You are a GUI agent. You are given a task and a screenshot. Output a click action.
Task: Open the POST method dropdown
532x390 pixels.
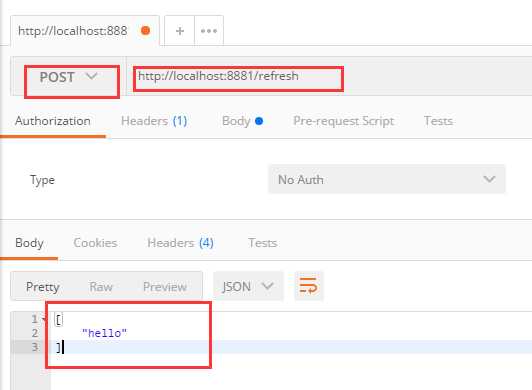point(69,77)
